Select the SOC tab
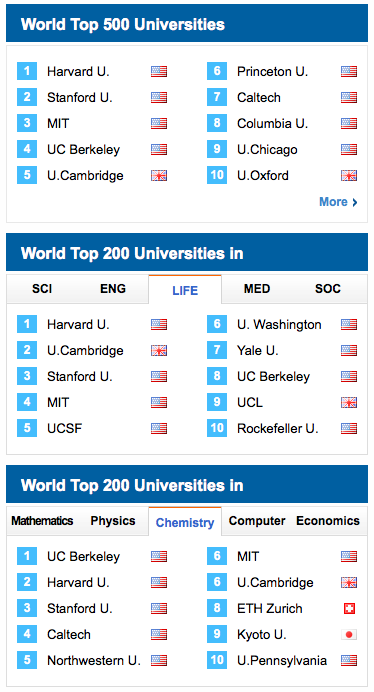 tap(328, 289)
